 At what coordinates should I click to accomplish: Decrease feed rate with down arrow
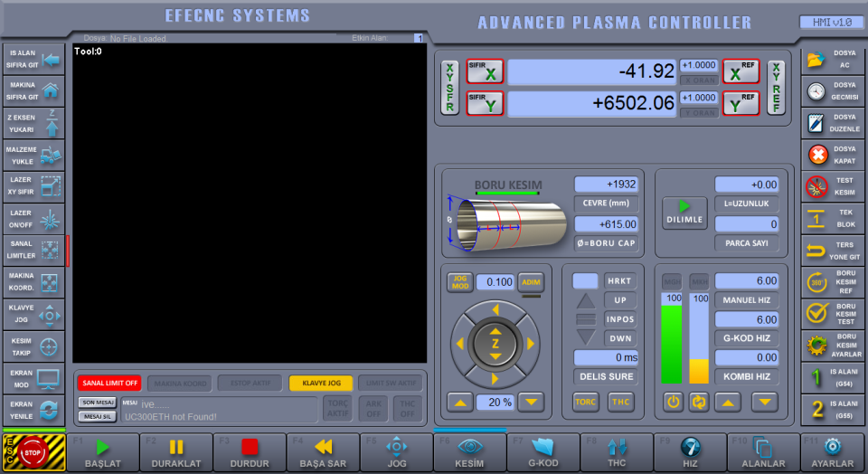(765, 402)
